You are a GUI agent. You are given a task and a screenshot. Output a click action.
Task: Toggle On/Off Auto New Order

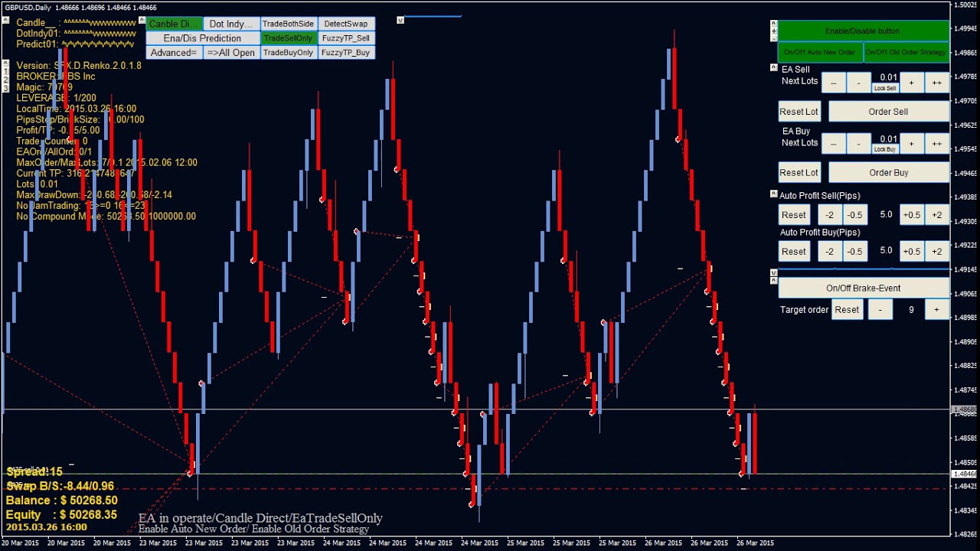pos(820,52)
